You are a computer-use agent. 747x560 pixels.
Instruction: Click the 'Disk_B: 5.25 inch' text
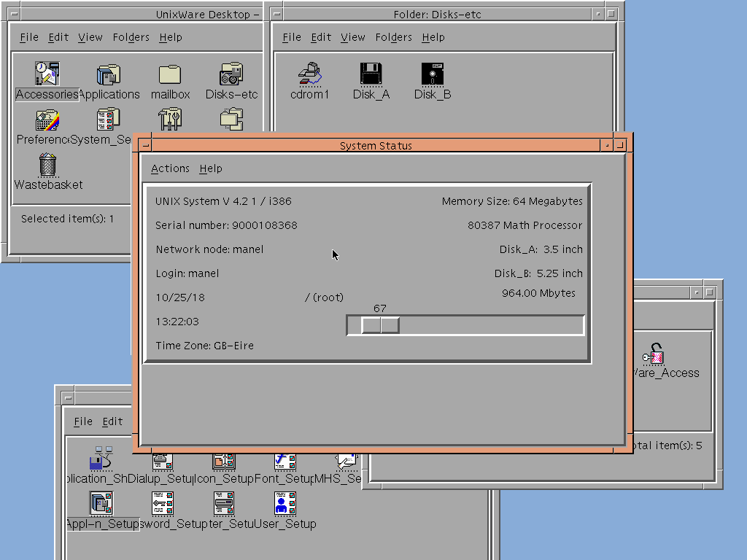[x=538, y=274]
